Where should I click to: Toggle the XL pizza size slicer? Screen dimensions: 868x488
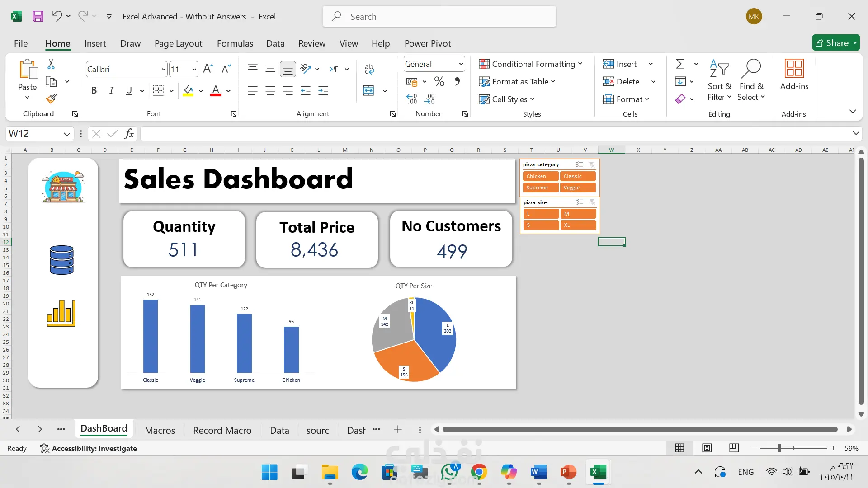(x=578, y=225)
